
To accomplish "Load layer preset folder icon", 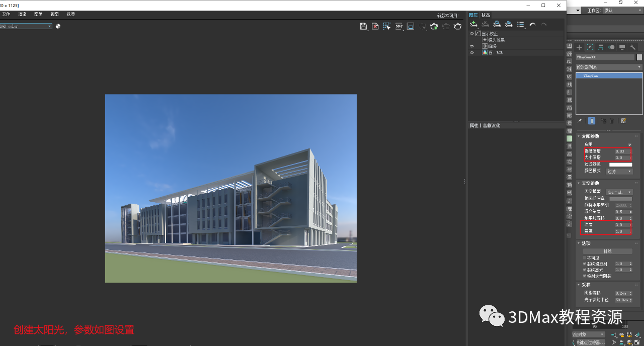I will (509, 24).
